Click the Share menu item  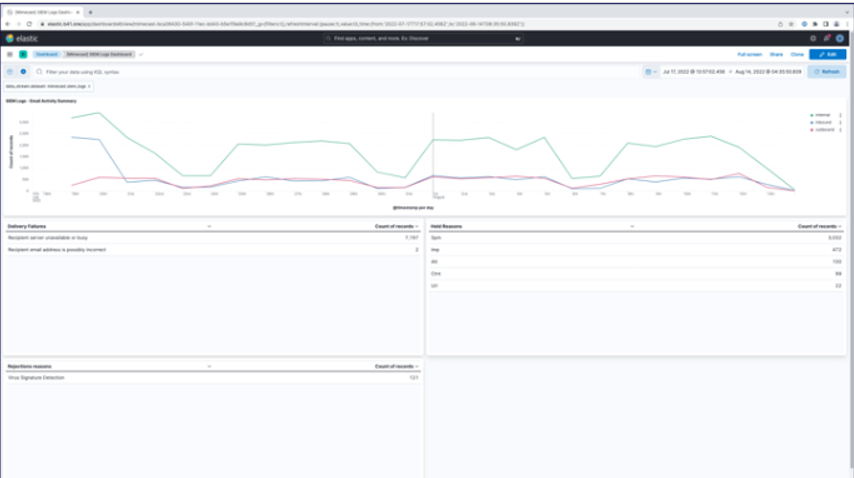776,54
